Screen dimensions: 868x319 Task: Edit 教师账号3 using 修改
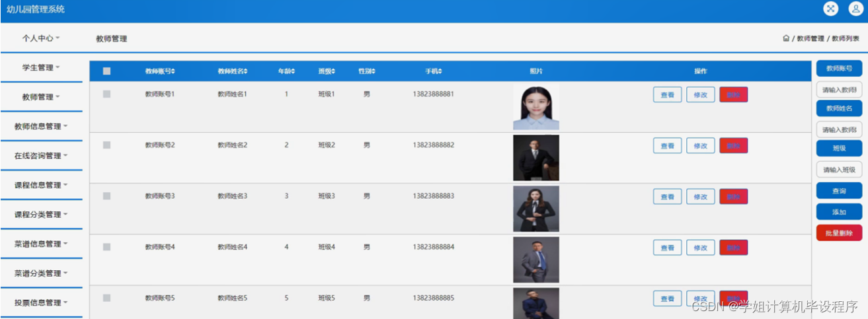[x=701, y=197]
